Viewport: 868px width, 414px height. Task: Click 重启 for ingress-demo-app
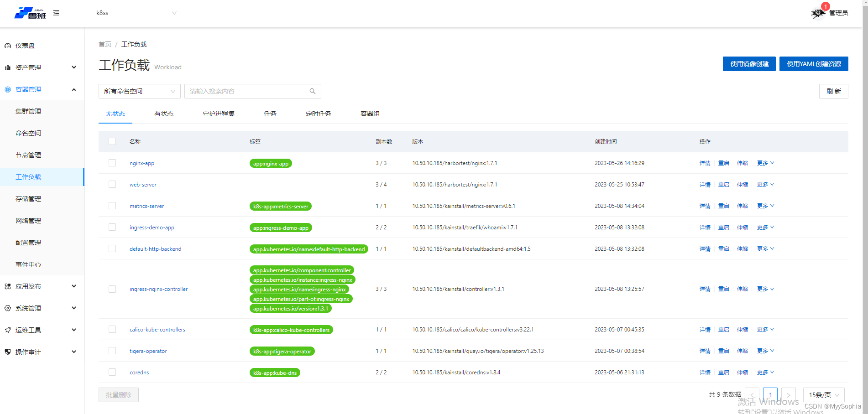click(x=724, y=228)
